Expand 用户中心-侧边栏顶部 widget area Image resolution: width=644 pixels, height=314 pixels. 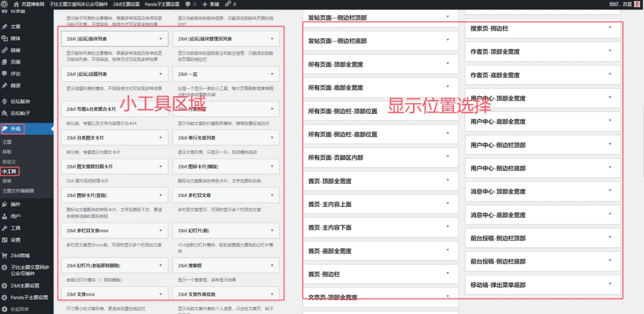tap(610, 144)
